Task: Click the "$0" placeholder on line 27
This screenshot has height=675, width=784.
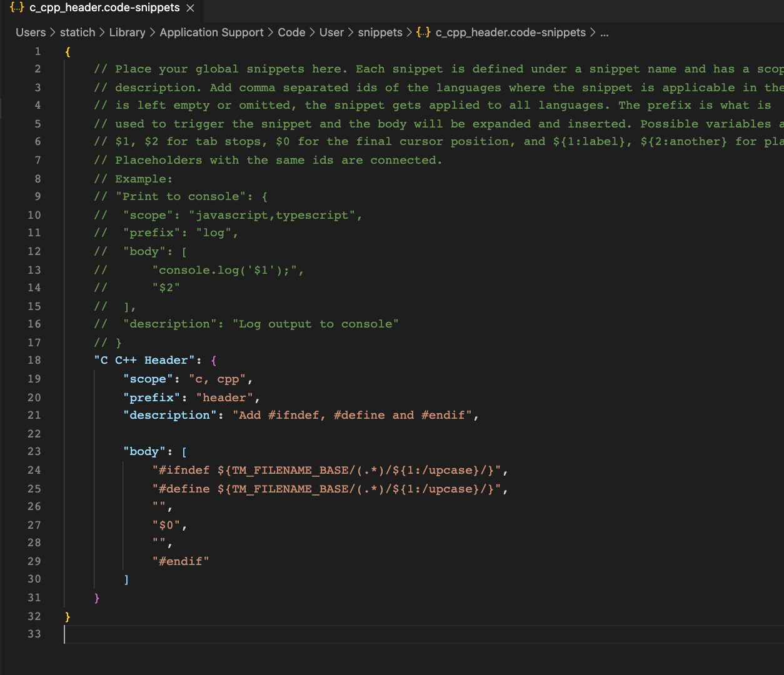Action: [167, 525]
